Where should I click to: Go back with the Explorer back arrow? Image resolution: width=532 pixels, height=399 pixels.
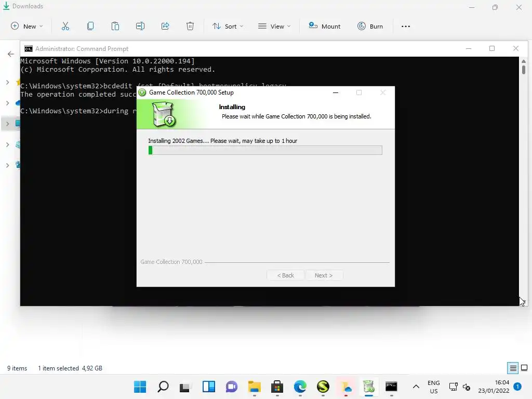[11, 54]
